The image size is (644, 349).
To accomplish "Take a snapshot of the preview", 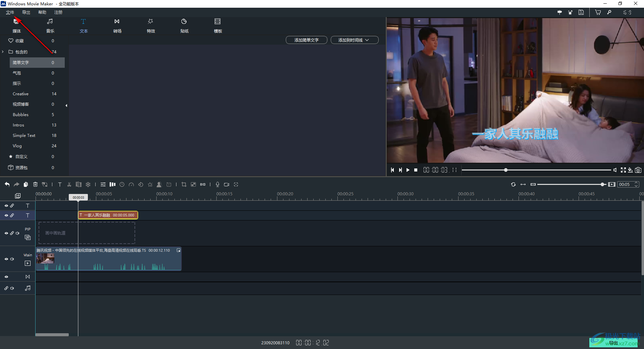I will [x=638, y=170].
